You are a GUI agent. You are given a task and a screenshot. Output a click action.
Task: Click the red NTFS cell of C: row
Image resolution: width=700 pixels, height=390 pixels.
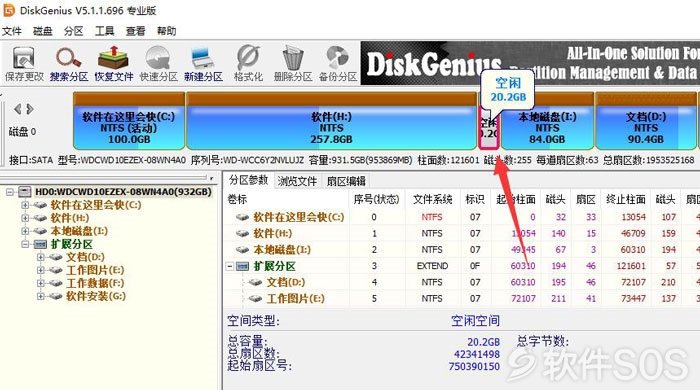432,217
